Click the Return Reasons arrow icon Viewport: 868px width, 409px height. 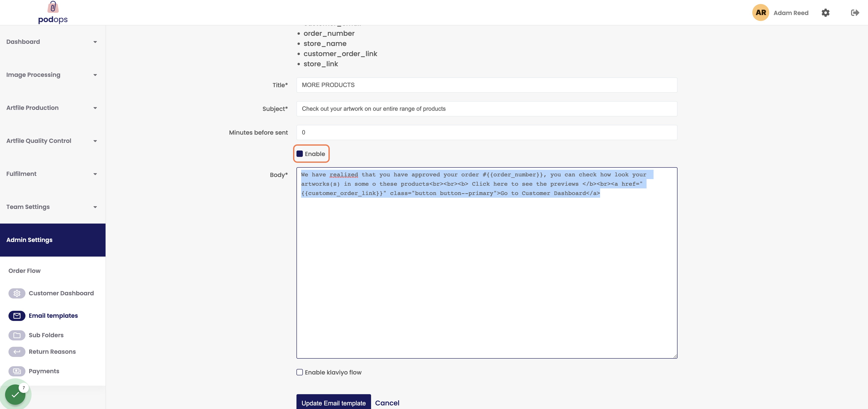click(17, 352)
